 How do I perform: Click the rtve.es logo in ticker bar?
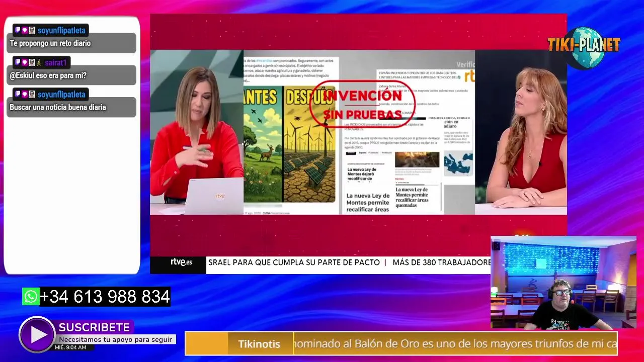[x=181, y=262]
